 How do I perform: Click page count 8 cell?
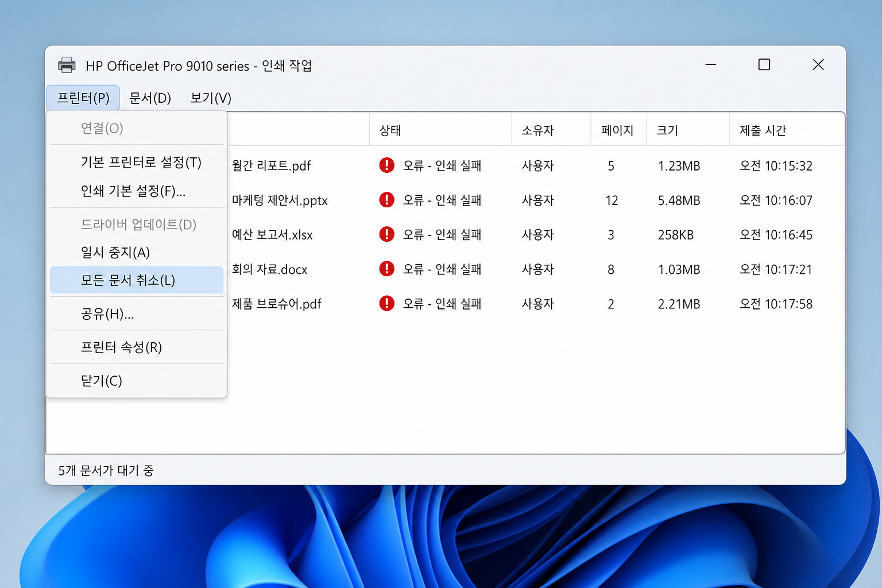pyautogui.click(x=611, y=269)
